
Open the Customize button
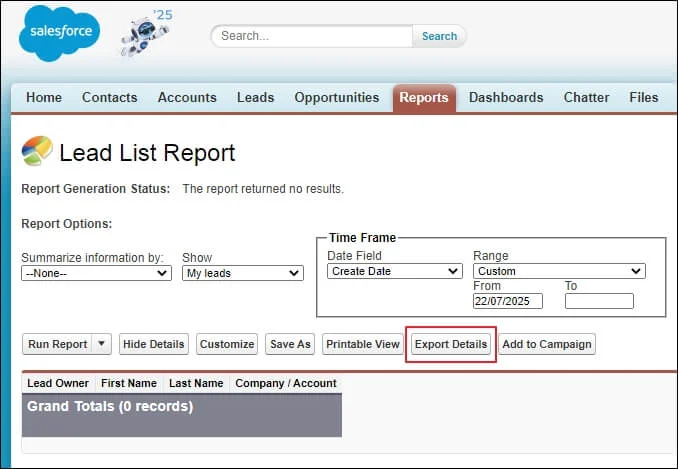coord(227,344)
